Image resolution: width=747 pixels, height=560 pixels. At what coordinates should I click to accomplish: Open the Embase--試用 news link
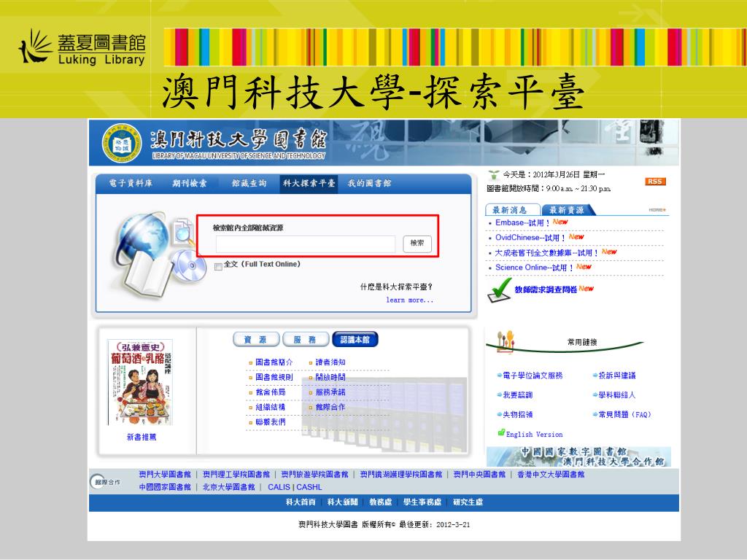522,223
